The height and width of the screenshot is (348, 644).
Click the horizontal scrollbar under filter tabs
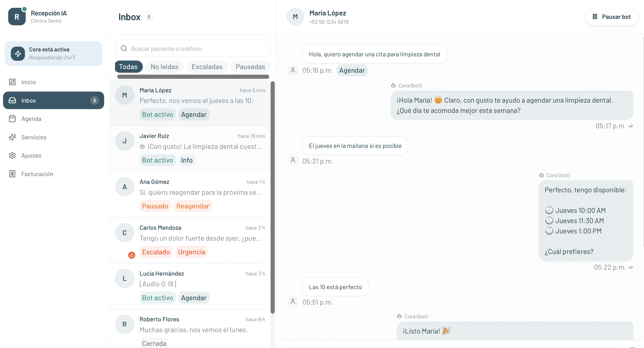(193, 77)
